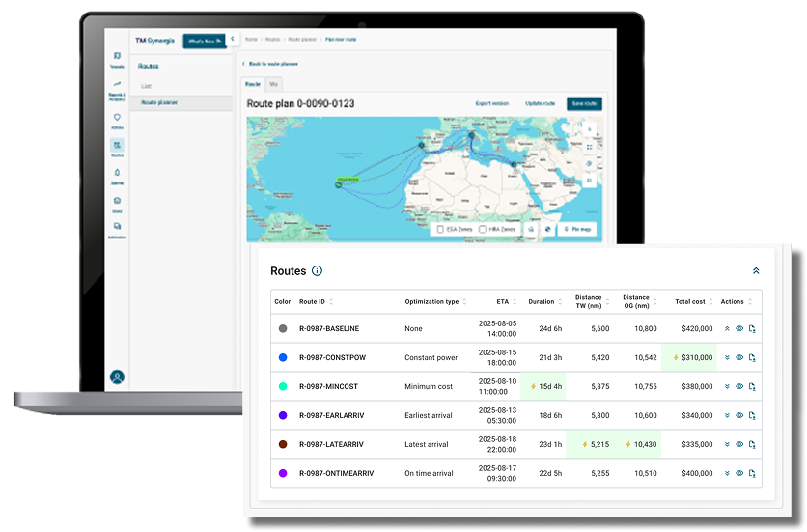Screen dimensions: 807x532
Task: Collapse the Routes panel
Action: click(756, 271)
